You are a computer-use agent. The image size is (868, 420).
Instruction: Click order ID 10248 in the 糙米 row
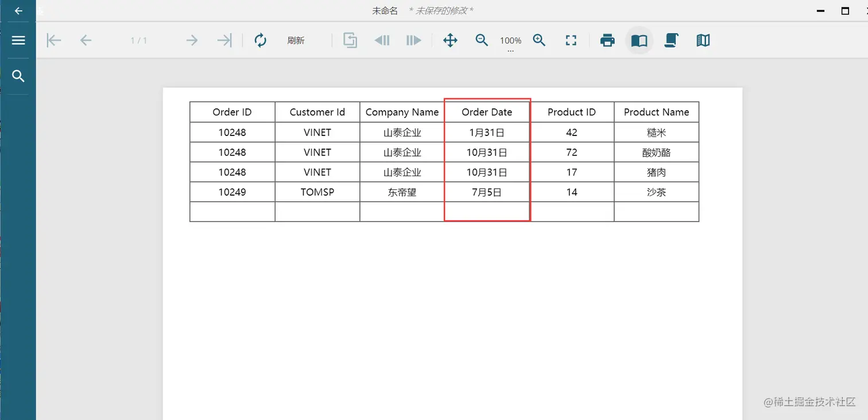(x=232, y=133)
